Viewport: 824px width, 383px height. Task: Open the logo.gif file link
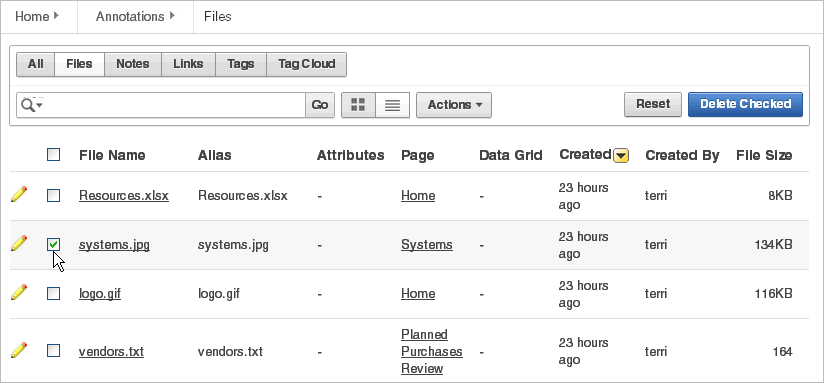100,293
